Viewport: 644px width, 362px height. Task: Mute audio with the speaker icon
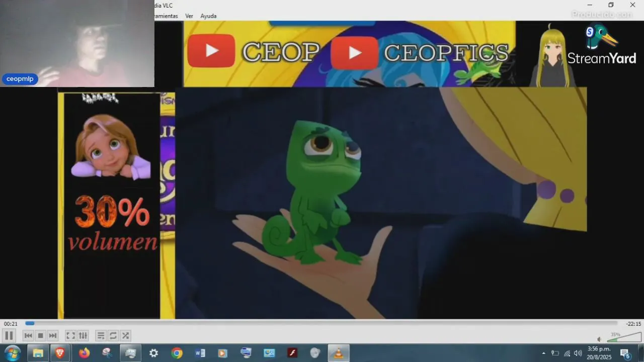(599, 339)
